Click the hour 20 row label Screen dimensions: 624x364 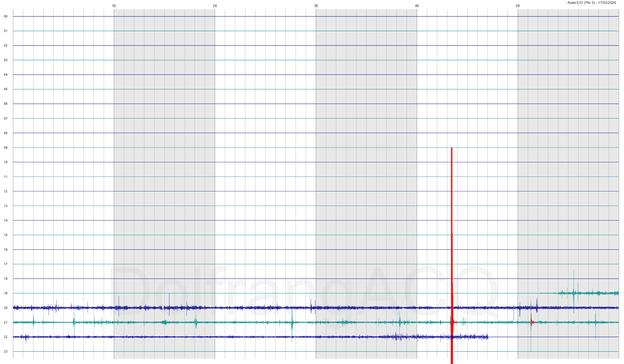click(x=6, y=308)
